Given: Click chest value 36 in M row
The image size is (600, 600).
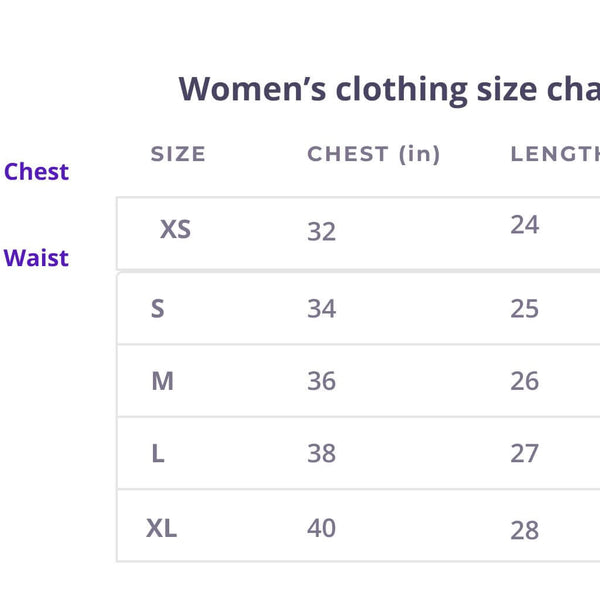Looking at the screenshot, I should [321, 381].
